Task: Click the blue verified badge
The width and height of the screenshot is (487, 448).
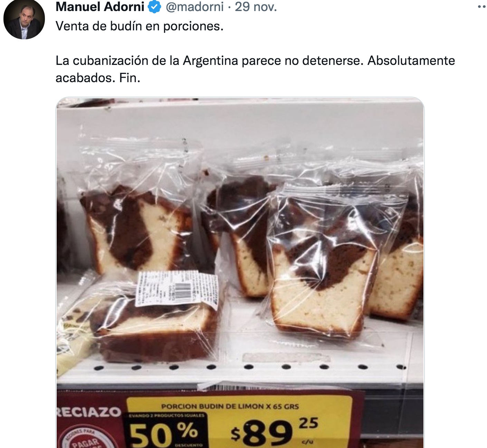Action: pos(155,7)
